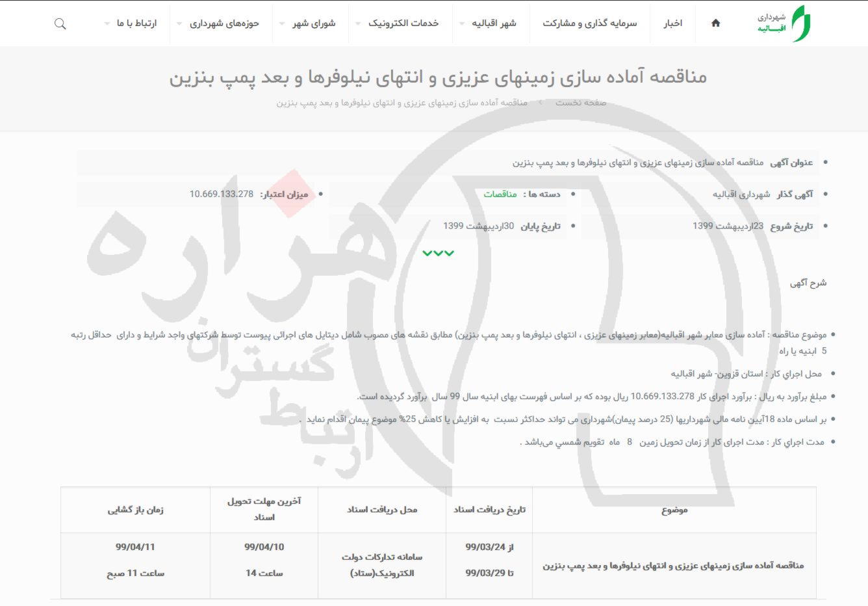Select the محل دریافت اسناد column header
The image size is (868, 606).
click(382, 510)
